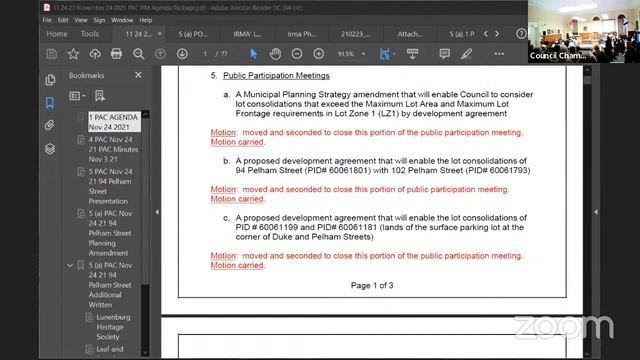Select the highlight pen tool
Screen dimensions: 640x360
pos(467,54)
